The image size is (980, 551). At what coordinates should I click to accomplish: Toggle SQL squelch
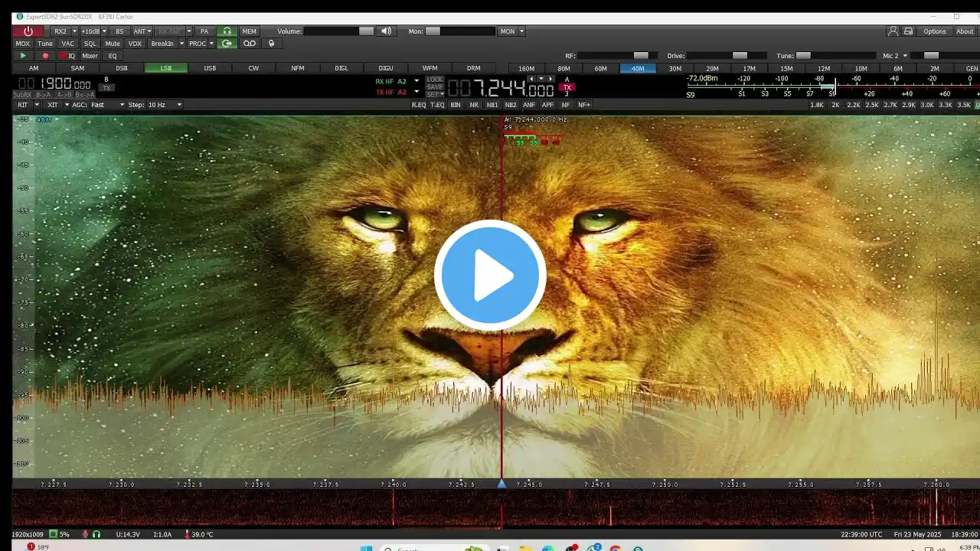coord(90,44)
